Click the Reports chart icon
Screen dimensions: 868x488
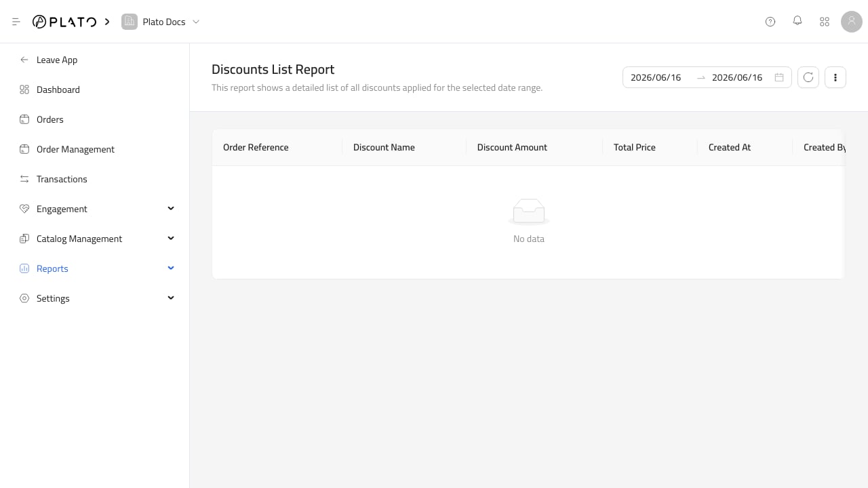point(24,268)
